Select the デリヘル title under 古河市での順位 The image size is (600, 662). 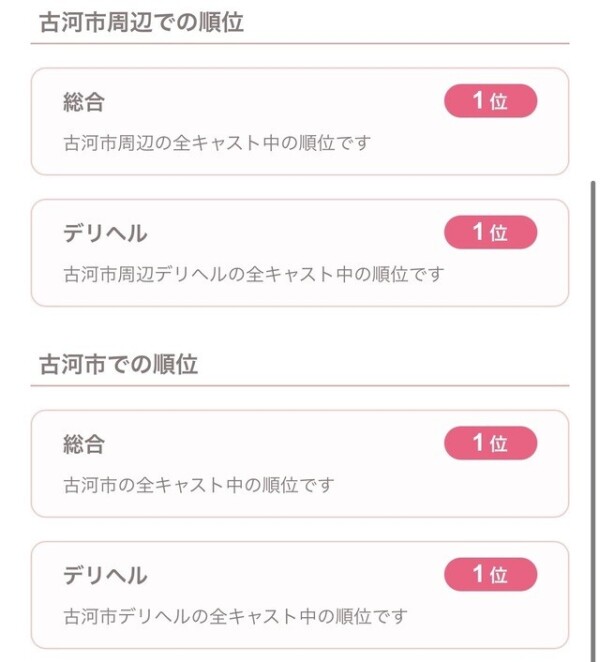(105, 575)
